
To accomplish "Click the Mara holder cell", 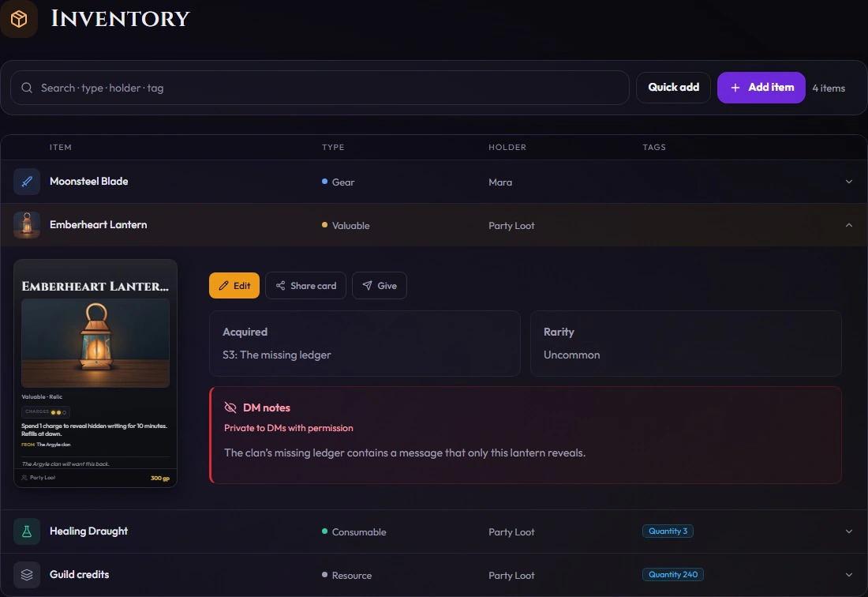I will pos(499,182).
